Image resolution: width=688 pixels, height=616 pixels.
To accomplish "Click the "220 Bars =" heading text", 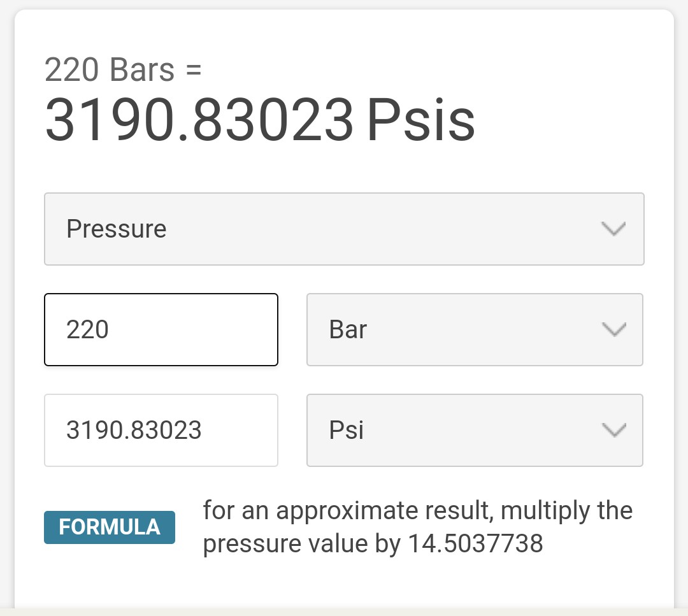I will pyautogui.click(x=123, y=69).
